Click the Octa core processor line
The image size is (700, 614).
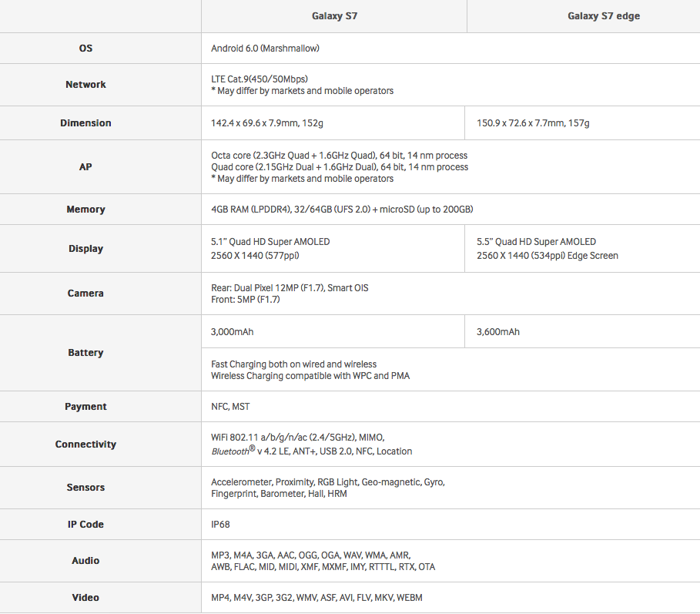coord(339,156)
